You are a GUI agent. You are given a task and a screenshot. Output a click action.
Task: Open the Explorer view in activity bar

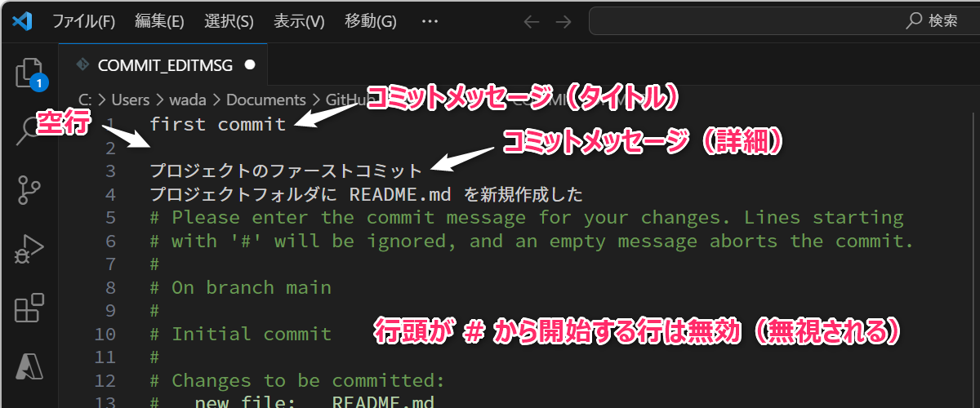(29, 73)
